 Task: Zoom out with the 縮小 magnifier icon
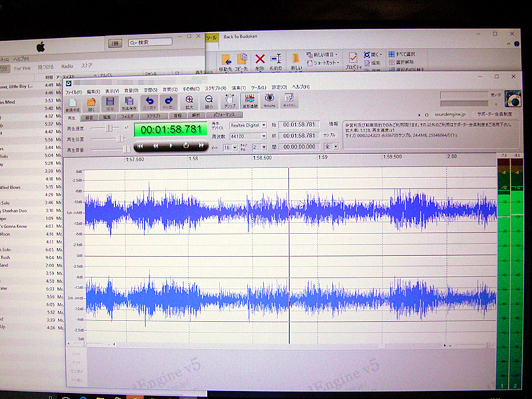209,102
